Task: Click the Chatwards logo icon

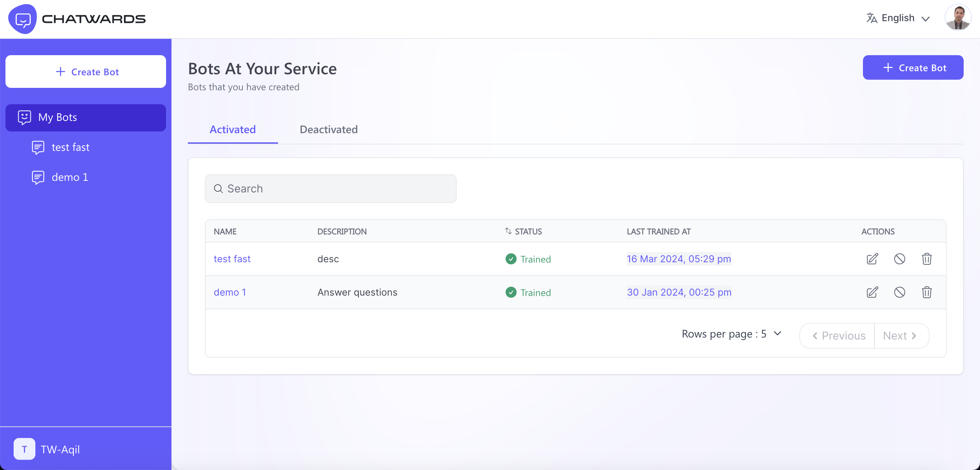Action: [x=22, y=19]
